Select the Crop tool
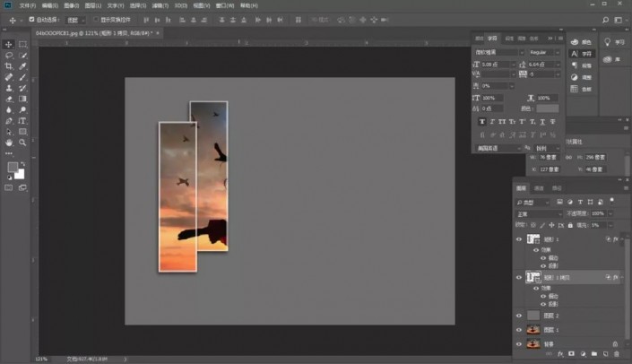The image size is (632, 364). [9, 65]
